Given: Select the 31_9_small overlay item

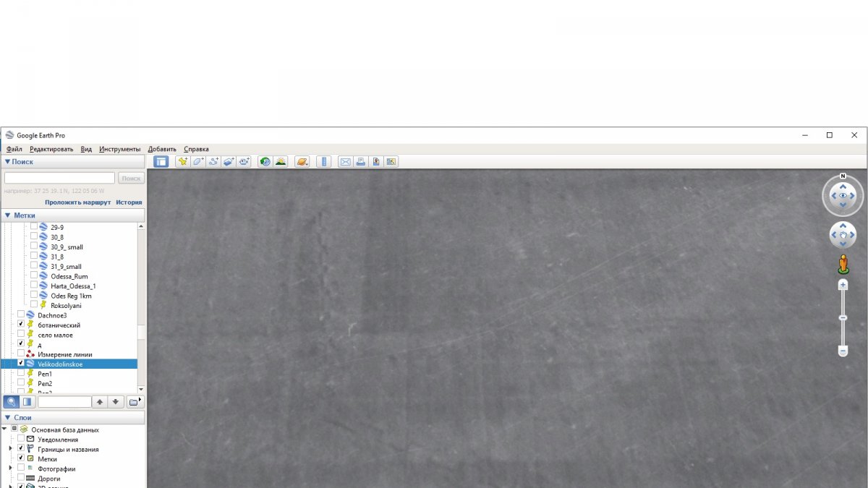Looking at the screenshot, I should click(x=66, y=266).
